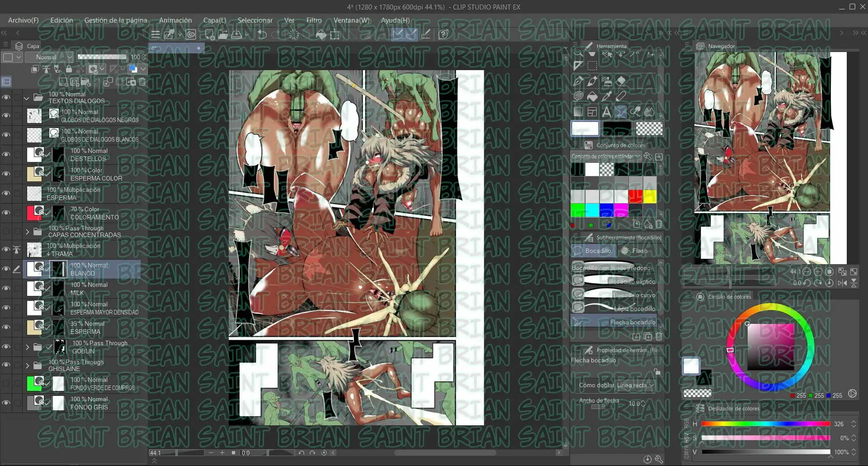The image size is (868, 466).
Task: Select Bocadillo elíptico sub tool
Action: pyautogui.click(x=614, y=281)
